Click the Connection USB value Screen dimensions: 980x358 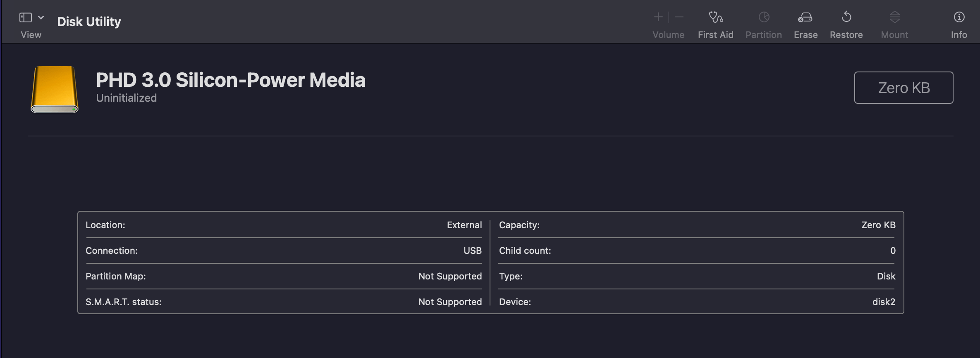click(x=472, y=251)
